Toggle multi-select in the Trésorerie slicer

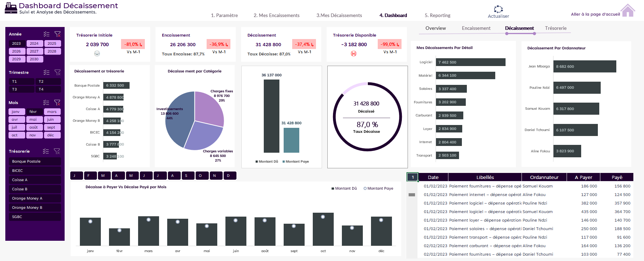click(46, 151)
